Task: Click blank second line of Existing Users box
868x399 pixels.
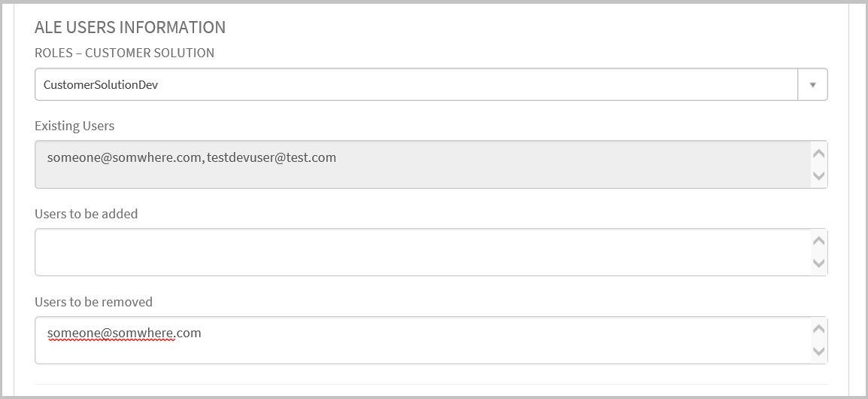Action: [x=421, y=177]
